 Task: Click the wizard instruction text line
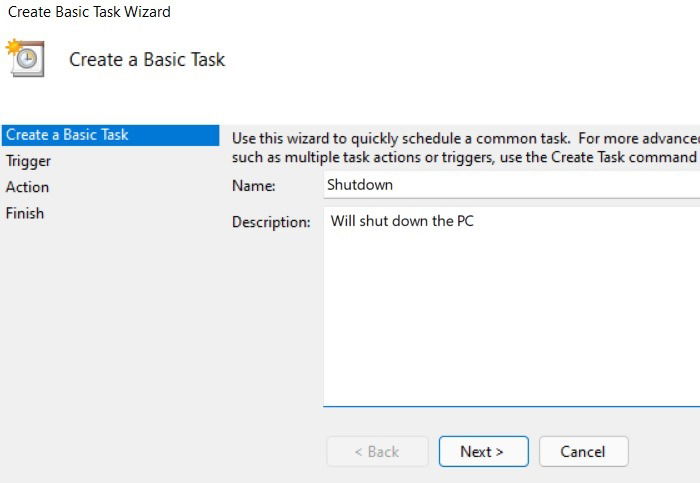point(466,138)
